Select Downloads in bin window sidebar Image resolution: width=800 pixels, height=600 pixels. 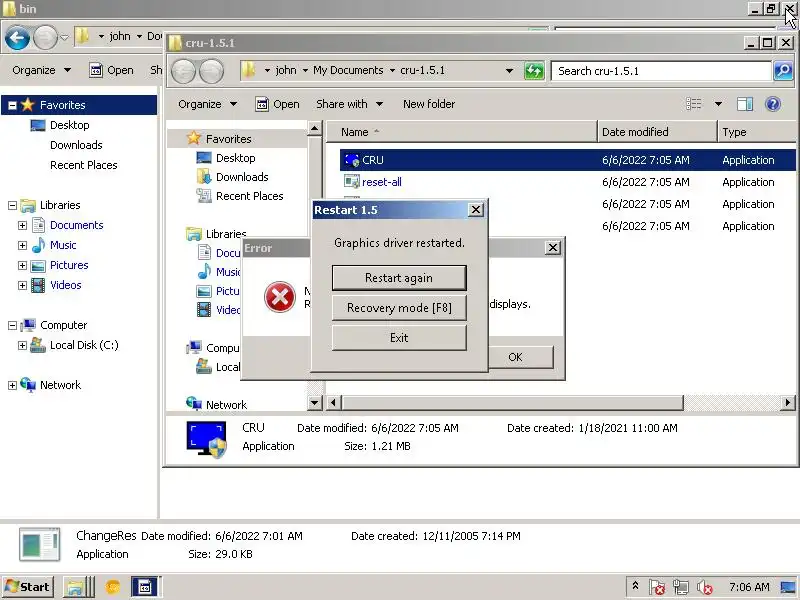(x=76, y=145)
